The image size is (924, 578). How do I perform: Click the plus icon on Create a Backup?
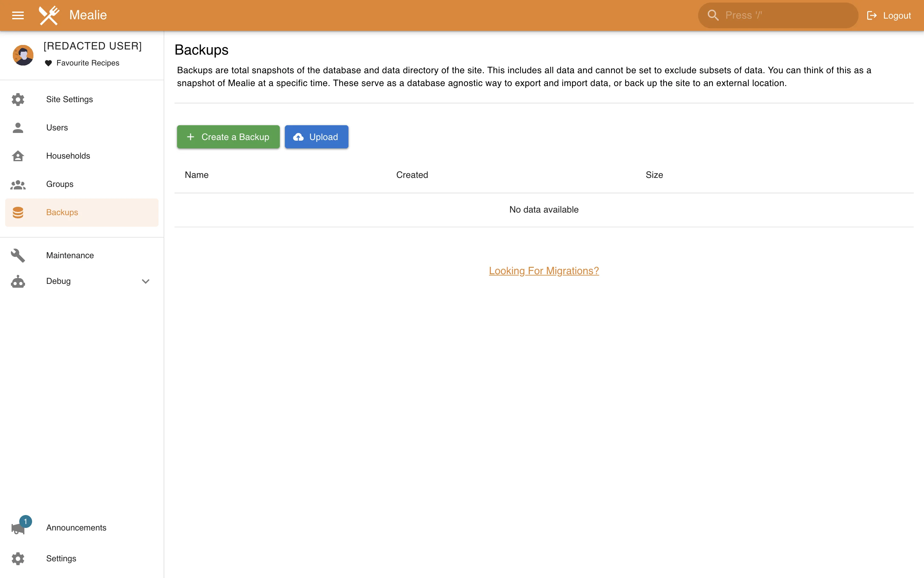click(191, 137)
